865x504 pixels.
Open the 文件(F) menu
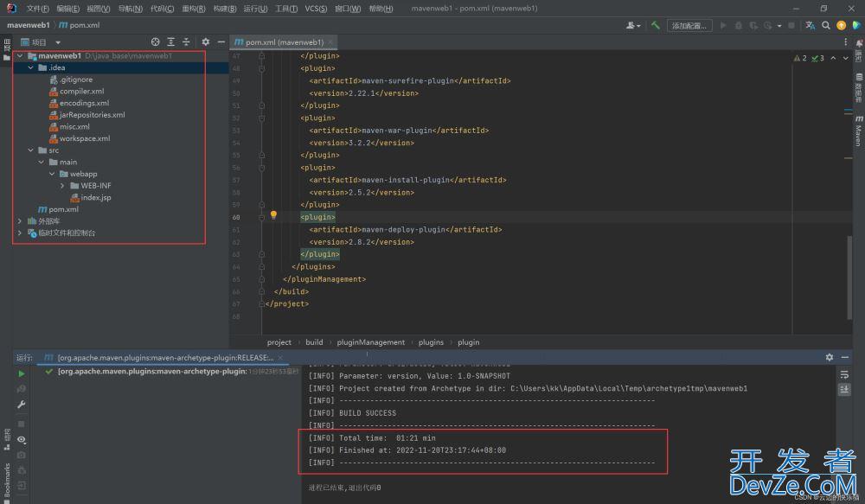coord(37,9)
